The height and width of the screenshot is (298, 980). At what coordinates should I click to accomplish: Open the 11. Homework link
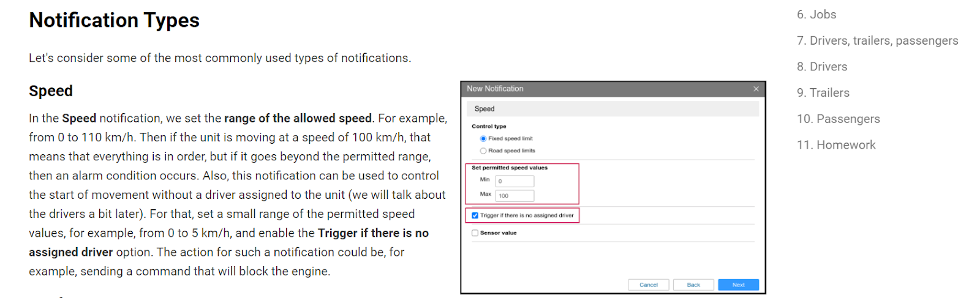coord(836,145)
